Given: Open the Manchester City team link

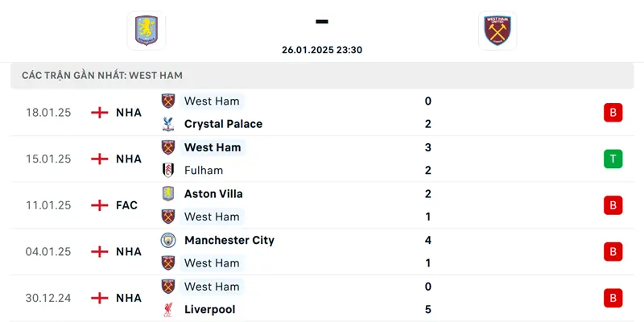Looking at the screenshot, I should (x=229, y=240).
